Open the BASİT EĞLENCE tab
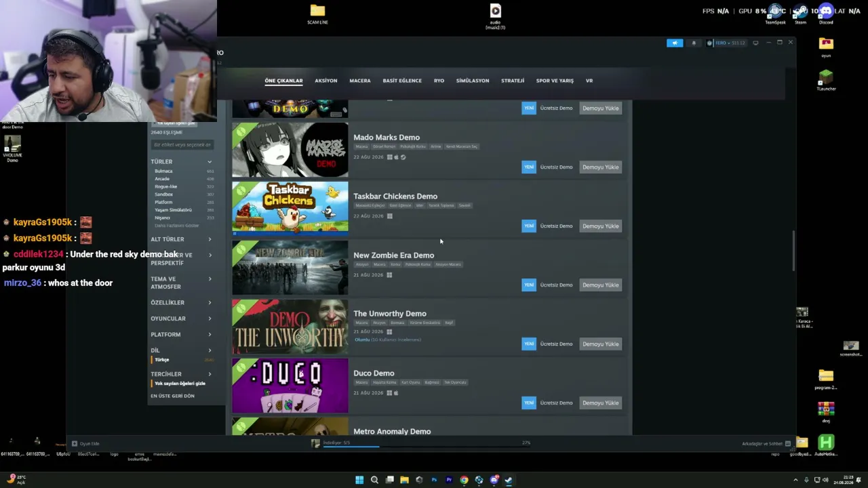 click(402, 81)
